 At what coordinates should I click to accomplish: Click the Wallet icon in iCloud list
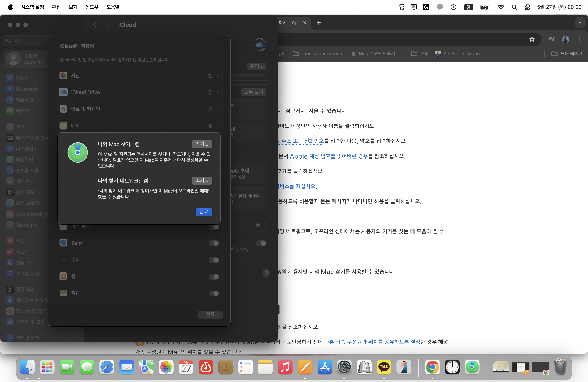64,293
